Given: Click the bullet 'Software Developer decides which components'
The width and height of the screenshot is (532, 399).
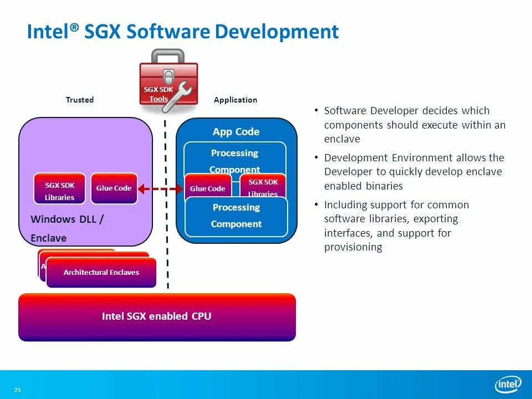Looking at the screenshot, I should click(x=415, y=125).
